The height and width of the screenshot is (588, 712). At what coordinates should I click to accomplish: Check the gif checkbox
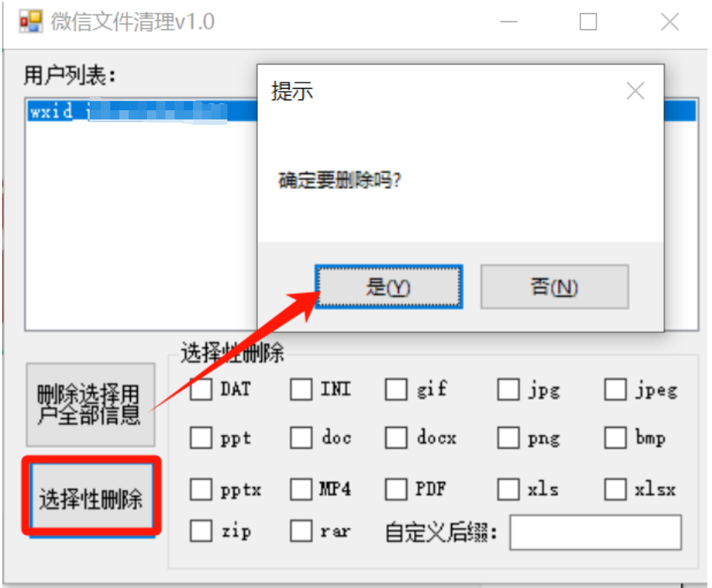396,389
